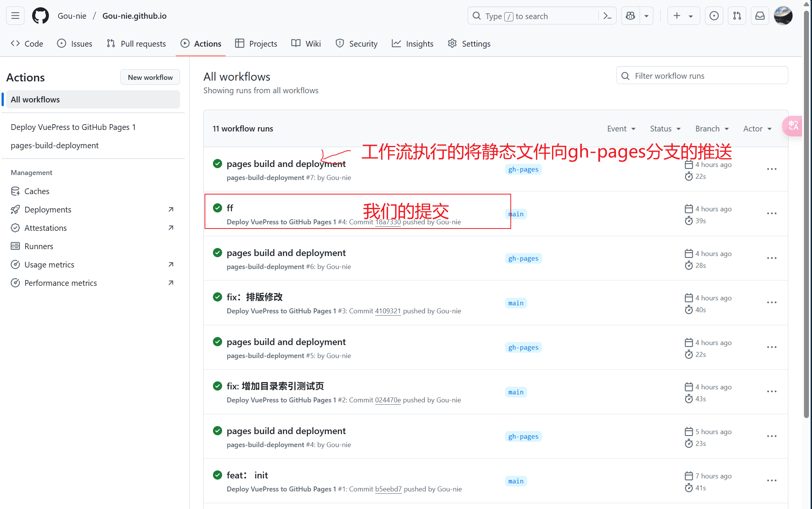This screenshot has width=812, height=509.
Task: Click the New workflow button
Action: point(150,77)
